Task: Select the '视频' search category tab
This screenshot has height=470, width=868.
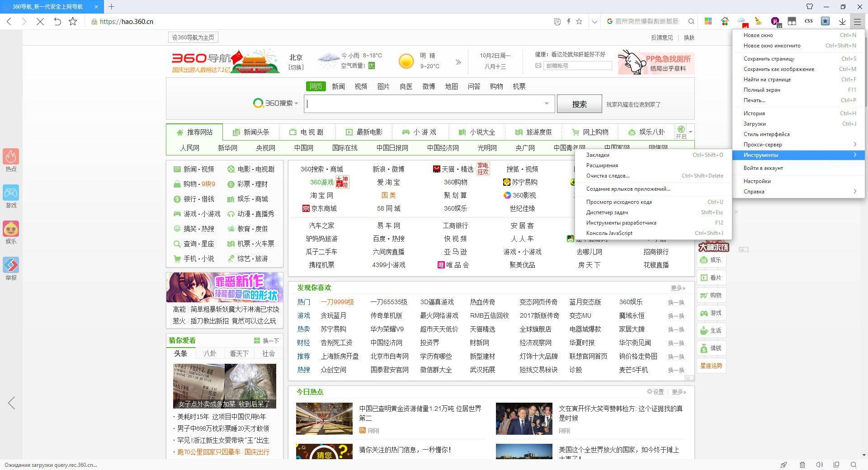Action: 361,86
